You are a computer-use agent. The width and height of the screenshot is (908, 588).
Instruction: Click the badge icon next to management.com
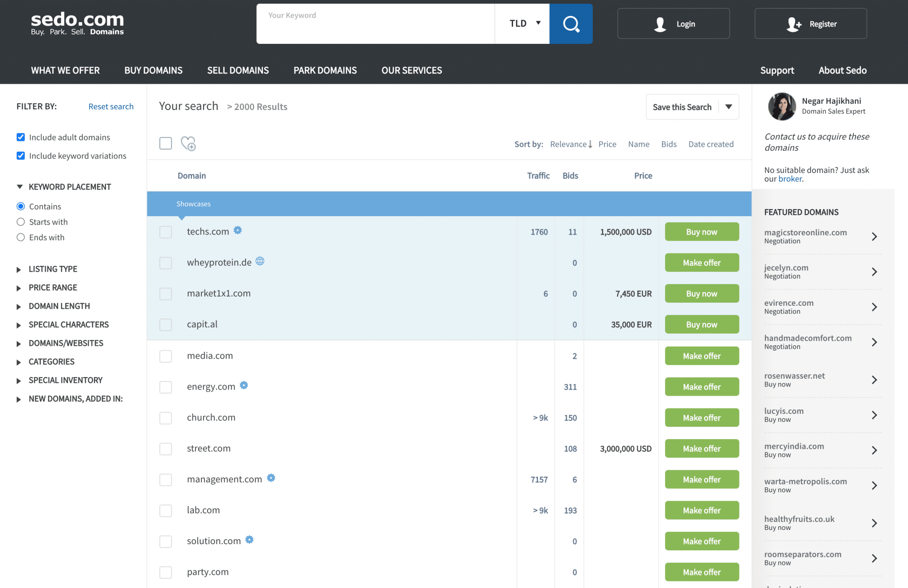click(x=271, y=478)
